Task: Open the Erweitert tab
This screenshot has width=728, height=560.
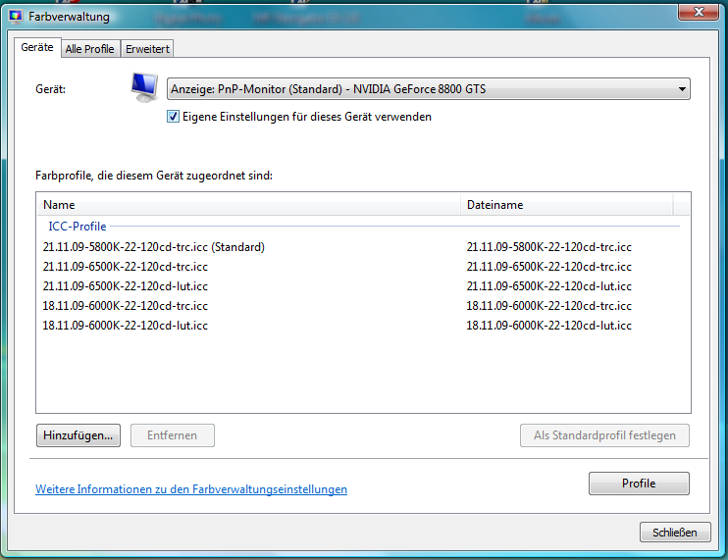Action: 148,49
